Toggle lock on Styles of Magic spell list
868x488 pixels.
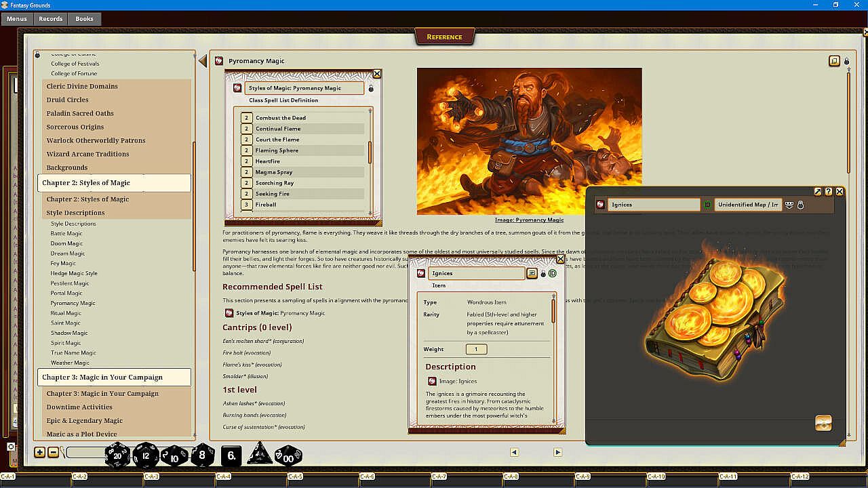[371, 88]
